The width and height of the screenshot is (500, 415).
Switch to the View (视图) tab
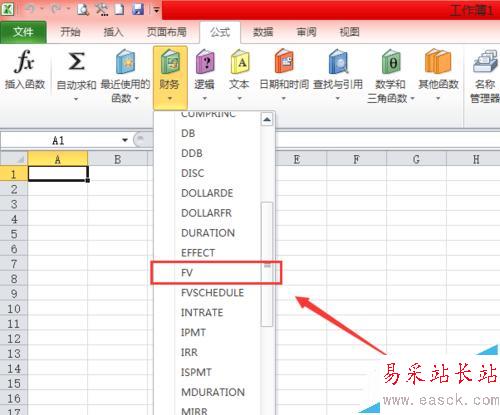pyautogui.click(x=349, y=32)
